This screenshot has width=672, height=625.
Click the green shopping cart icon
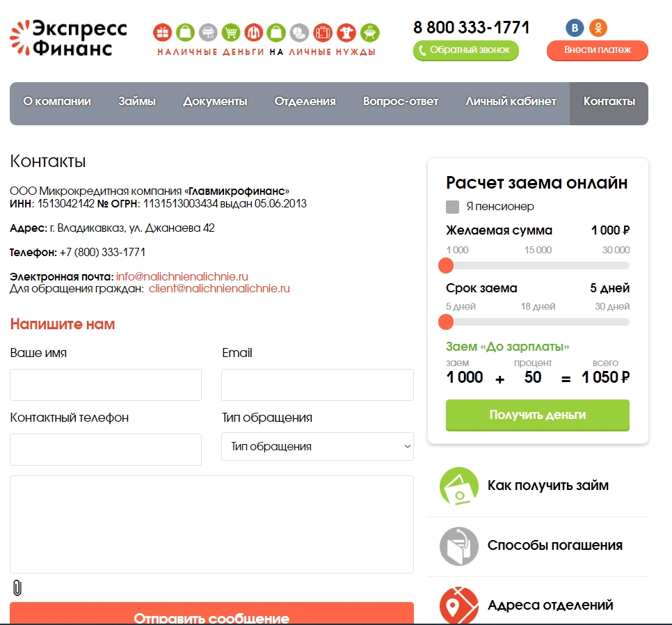tap(231, 33)
